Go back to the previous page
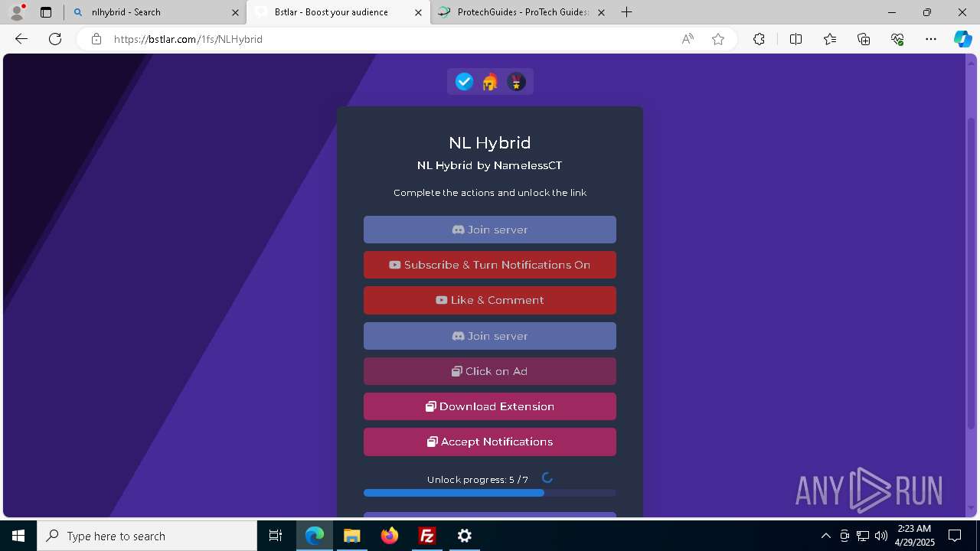The width and height of the screenshot is (980, 551). point(21,39)
